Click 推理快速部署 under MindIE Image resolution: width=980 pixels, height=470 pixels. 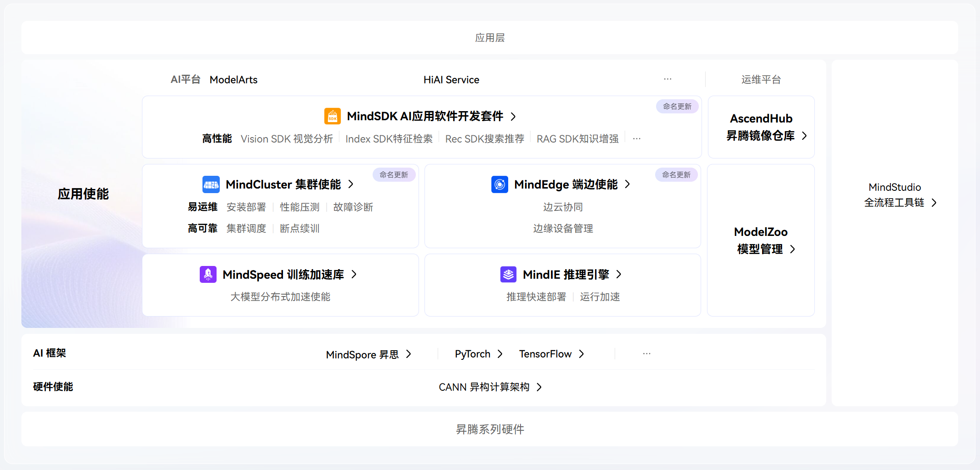pos(536,297)
